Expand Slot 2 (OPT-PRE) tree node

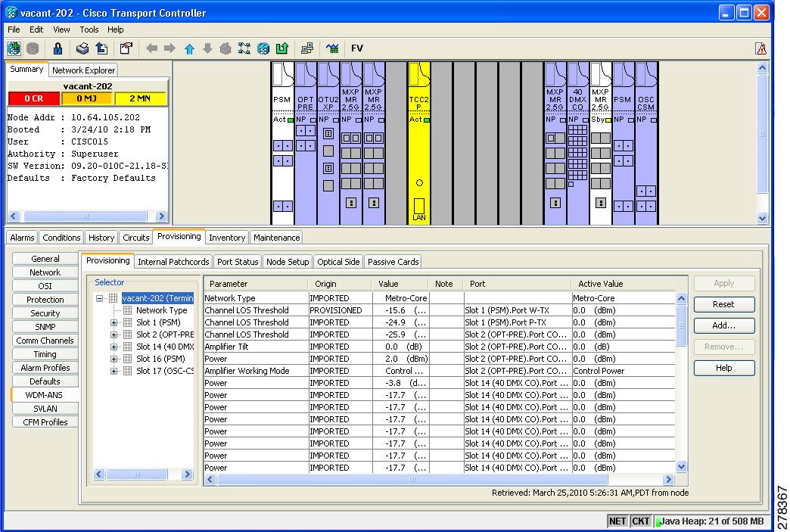coord(114,334)
